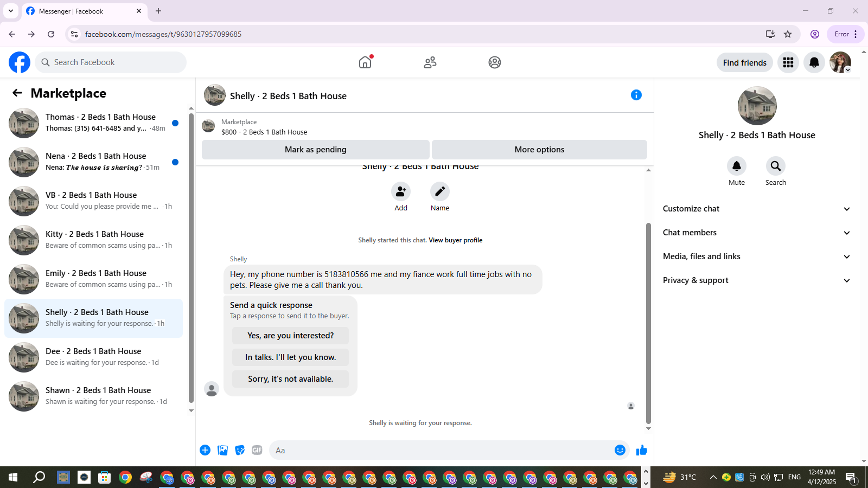
Task: Click the conversation list scrollbar
Action: pyautogui.click(x=191, y=258)
